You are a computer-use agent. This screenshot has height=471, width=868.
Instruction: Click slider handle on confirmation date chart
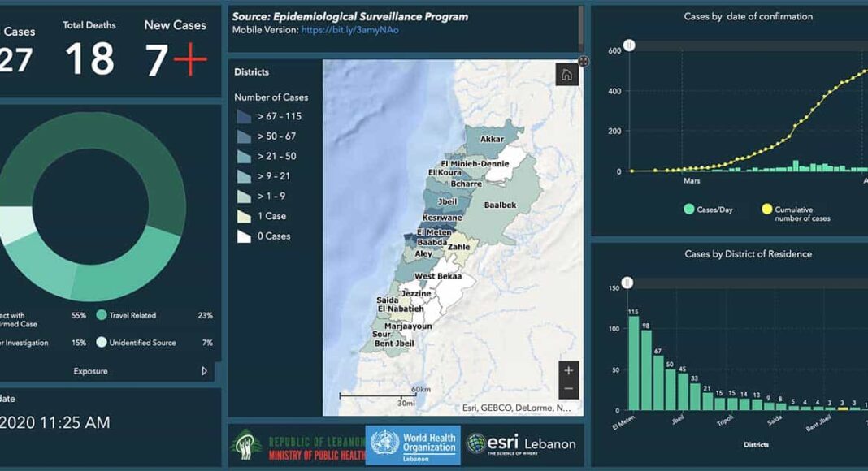[x=628, y=45]
